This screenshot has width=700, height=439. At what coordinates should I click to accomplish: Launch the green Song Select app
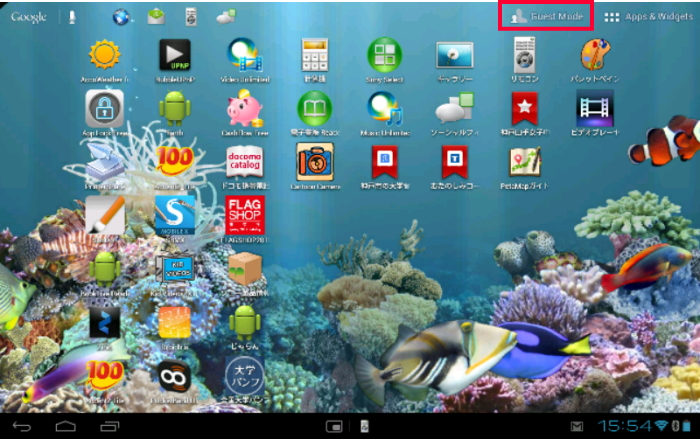click(384, 55)
